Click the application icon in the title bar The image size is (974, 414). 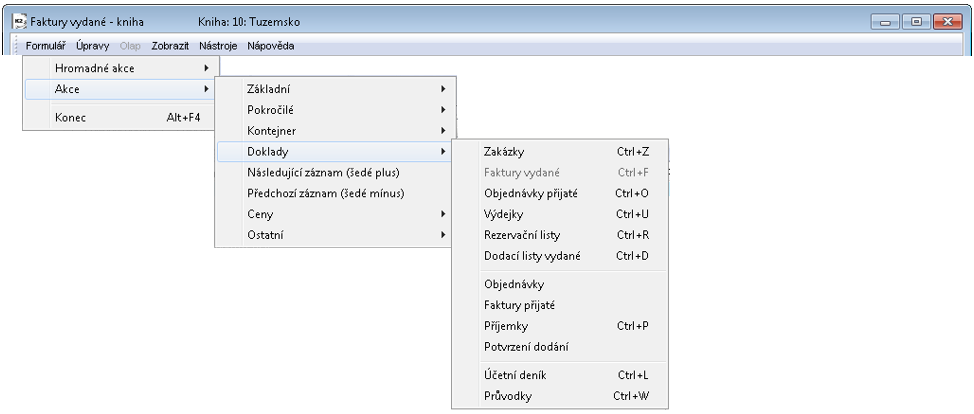[19, 21]
